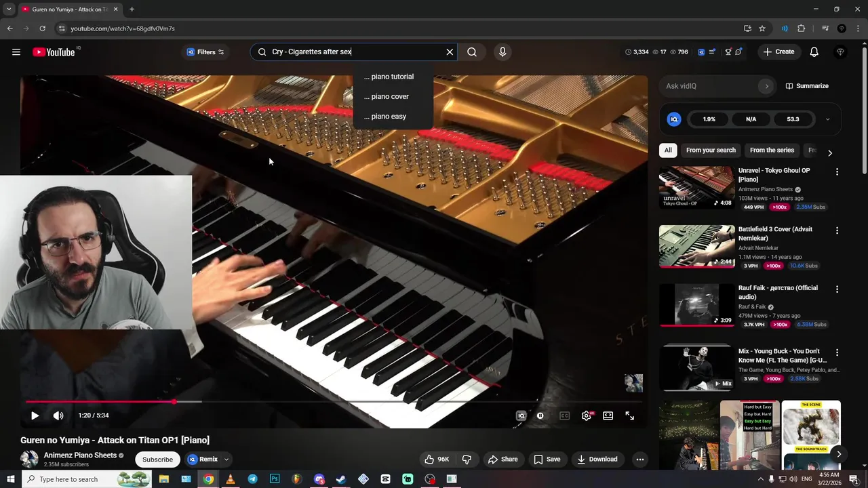Screen dimensions: 868x488
Task: Expand the vidIQ score panel chevron
Action: pos(827,119)
